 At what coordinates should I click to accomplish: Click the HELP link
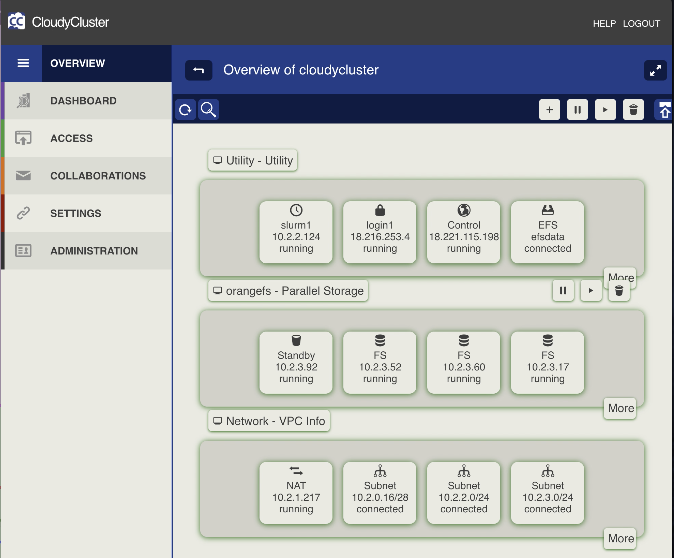point(604,24)
